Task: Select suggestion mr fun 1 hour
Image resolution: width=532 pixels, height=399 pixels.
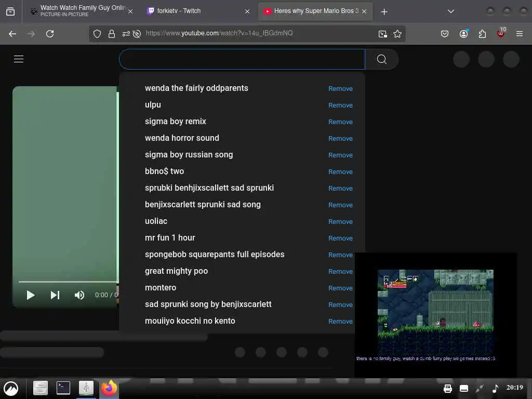Action: pos(170,238)
